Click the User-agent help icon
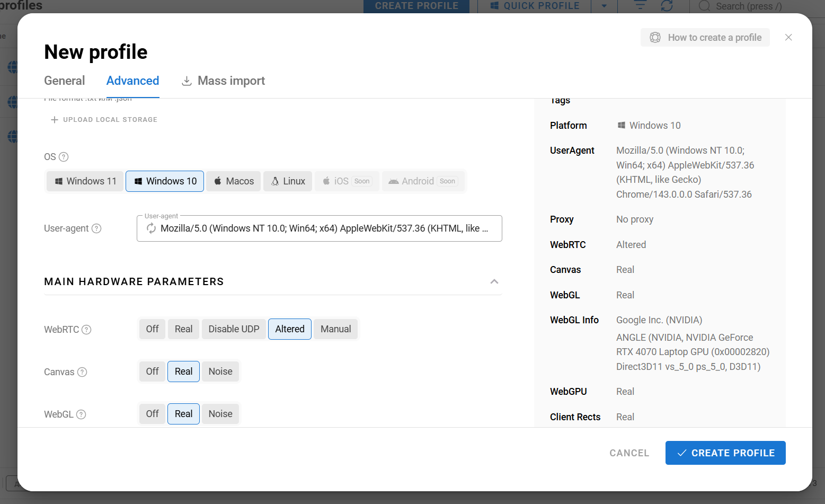Viewport: 825px width, 504px height. click(x=96, y=228)
